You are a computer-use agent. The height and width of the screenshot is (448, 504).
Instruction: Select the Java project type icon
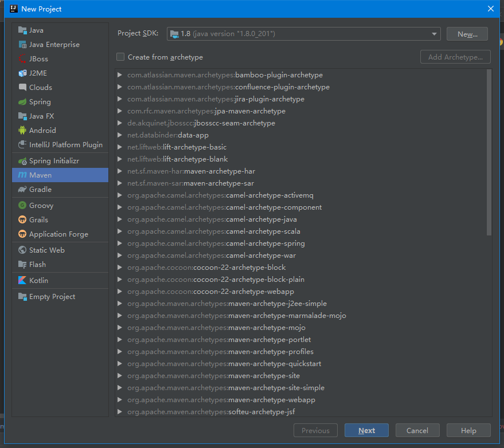[22, 30]
